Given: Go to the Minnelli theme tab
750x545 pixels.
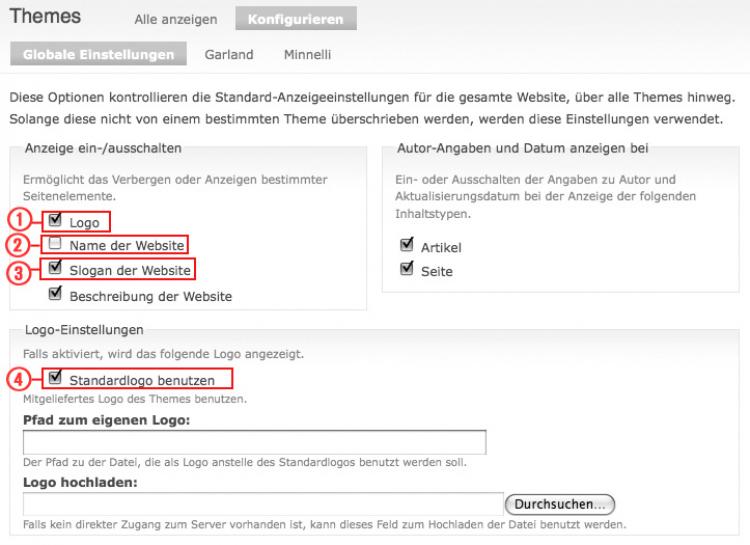Looking at the screenshot, I should (x=307, y=54).
